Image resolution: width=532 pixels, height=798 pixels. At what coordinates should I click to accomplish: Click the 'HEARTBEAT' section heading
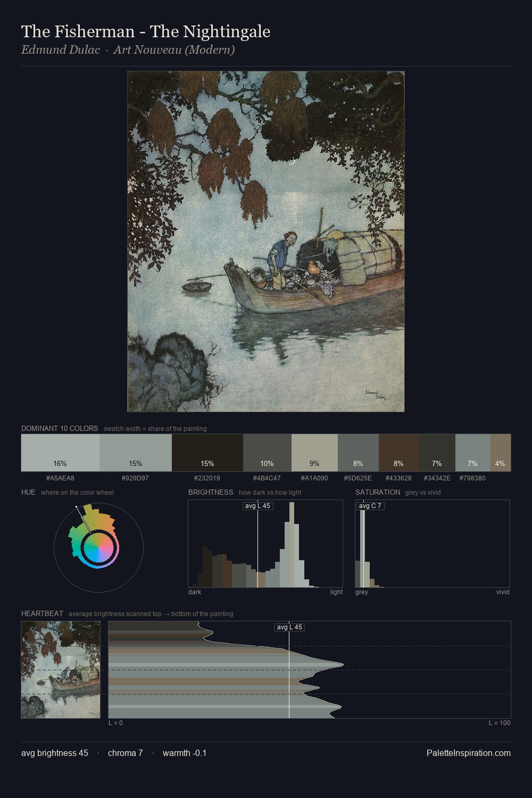point(42,613)
